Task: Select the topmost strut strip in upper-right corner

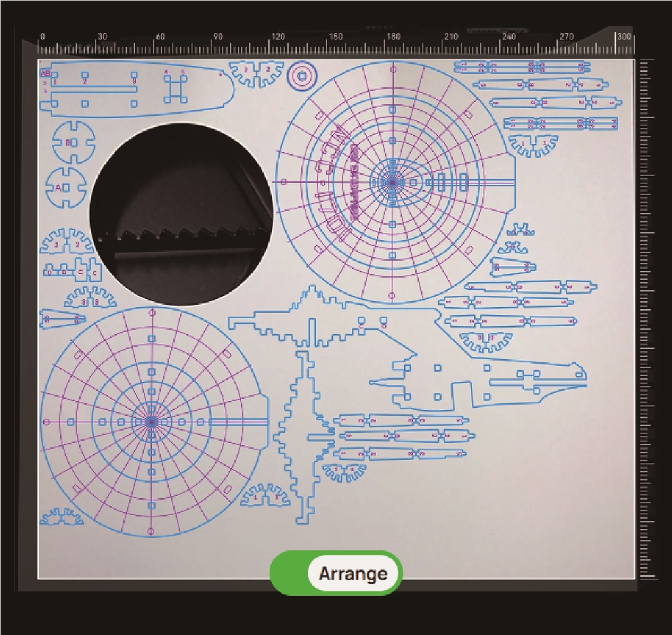Action: pyautogui.click(x=522, y=66)
